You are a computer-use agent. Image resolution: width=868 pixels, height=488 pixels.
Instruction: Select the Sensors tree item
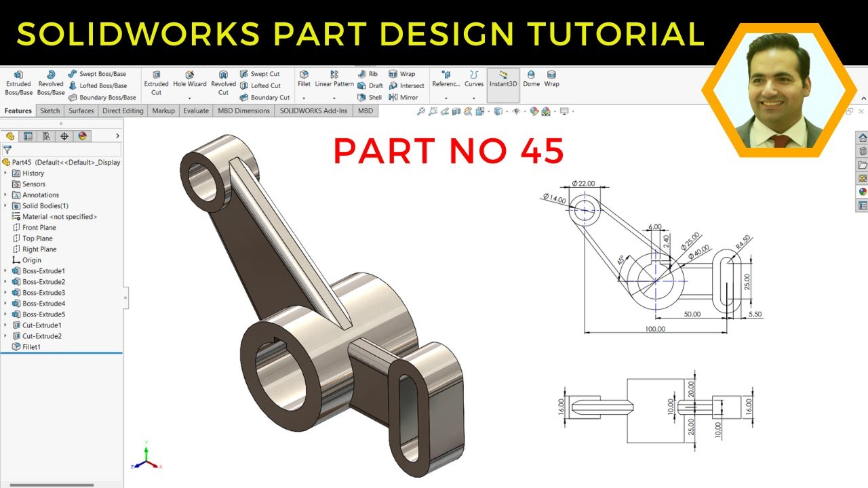(28, 184)
